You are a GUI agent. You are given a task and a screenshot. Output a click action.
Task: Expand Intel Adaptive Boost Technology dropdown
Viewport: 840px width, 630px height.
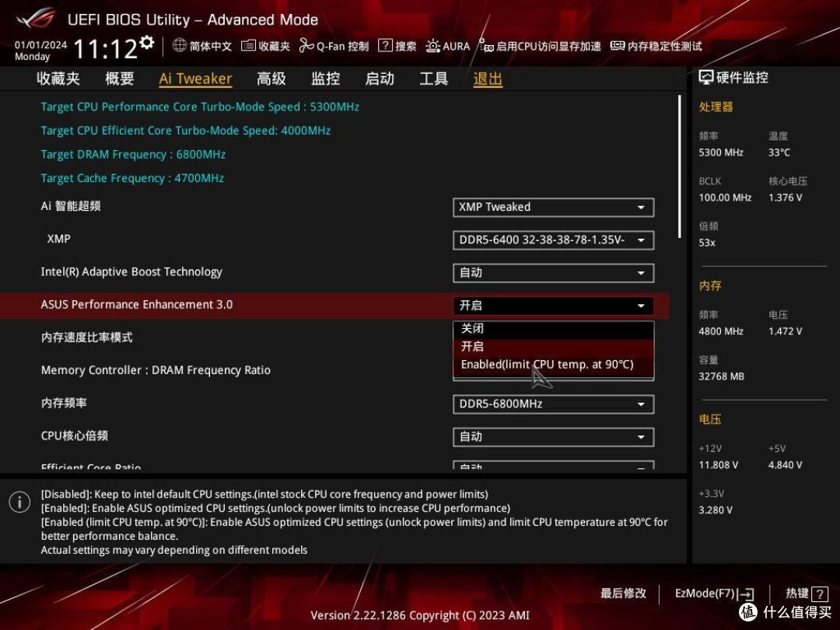coord(554,273)
